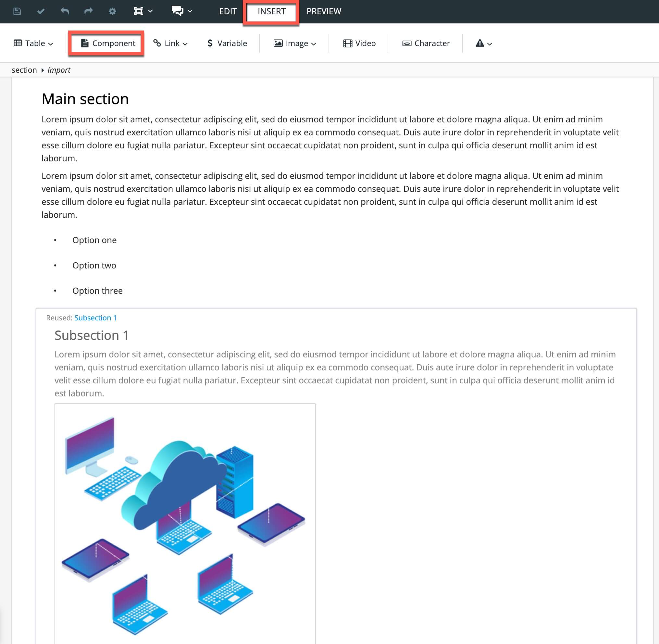This screenshot has height=644, width=659.
Task: Toggle the settings gear icon
Action: [x=112, y=11]
